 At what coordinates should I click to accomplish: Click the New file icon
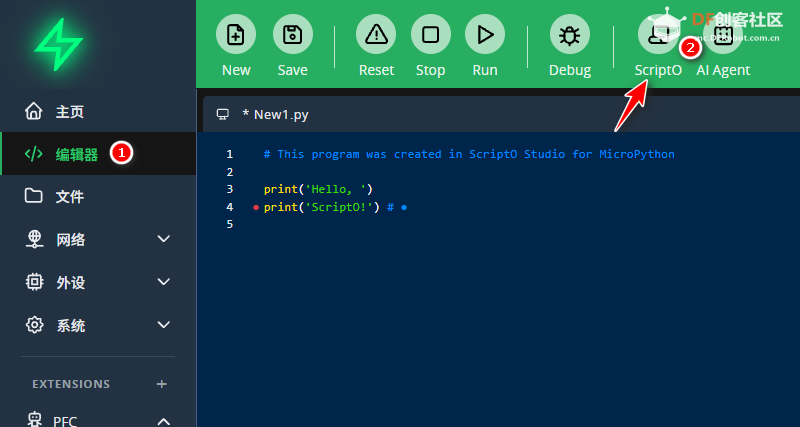tap(236, 35)
